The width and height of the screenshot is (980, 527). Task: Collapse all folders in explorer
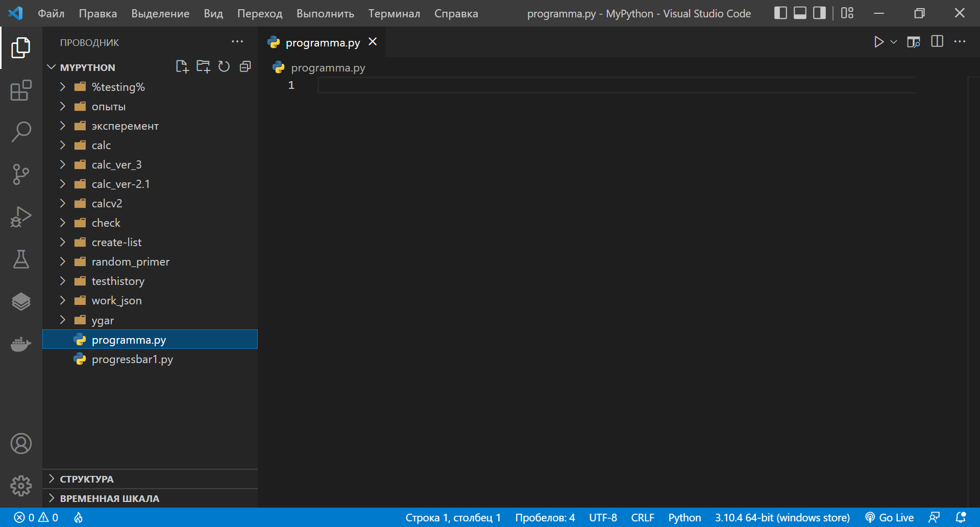[x=246, y=67]
